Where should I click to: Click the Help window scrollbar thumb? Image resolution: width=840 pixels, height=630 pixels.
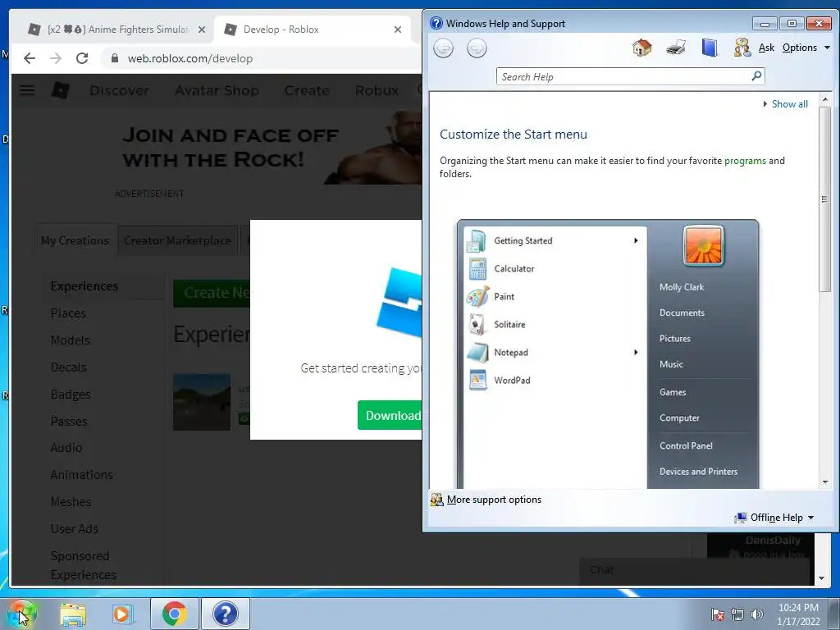(x=824, y=199)
